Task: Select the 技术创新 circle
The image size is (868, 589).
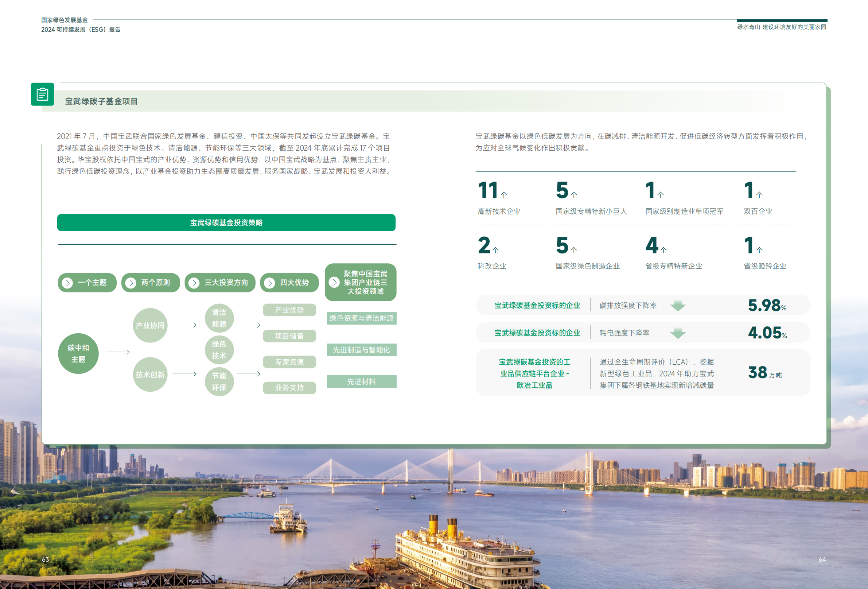Action: 150,375
